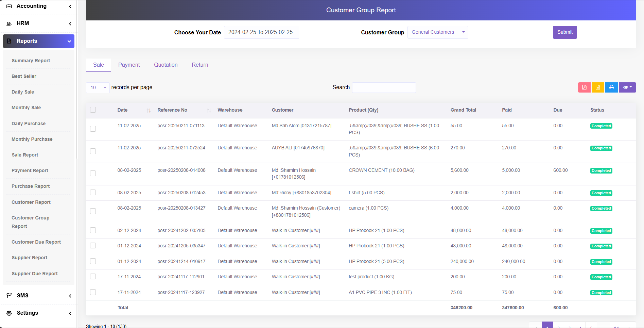Click the Settings gear icon

[x=9, y=313]
